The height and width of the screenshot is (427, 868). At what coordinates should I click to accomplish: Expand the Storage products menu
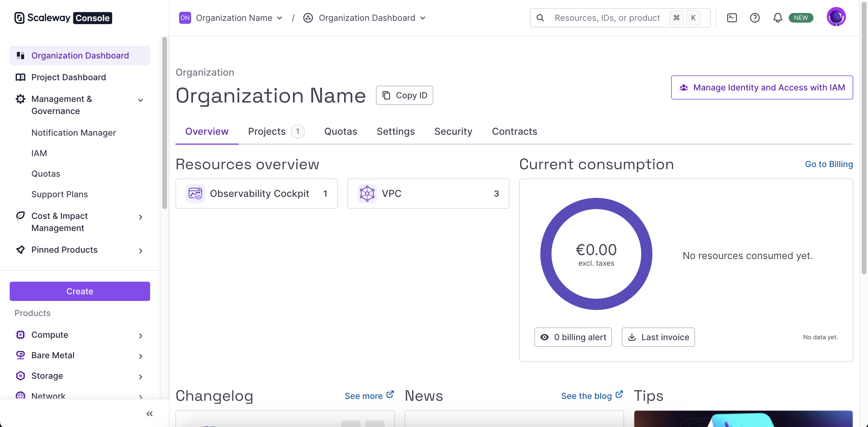pos(140,377)
